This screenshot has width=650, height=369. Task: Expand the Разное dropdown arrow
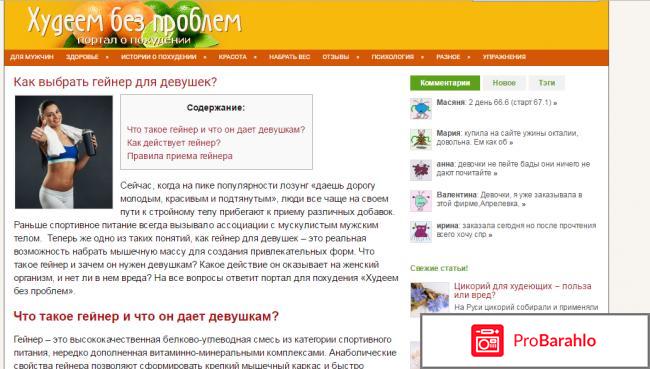click(x=469, y=57)
